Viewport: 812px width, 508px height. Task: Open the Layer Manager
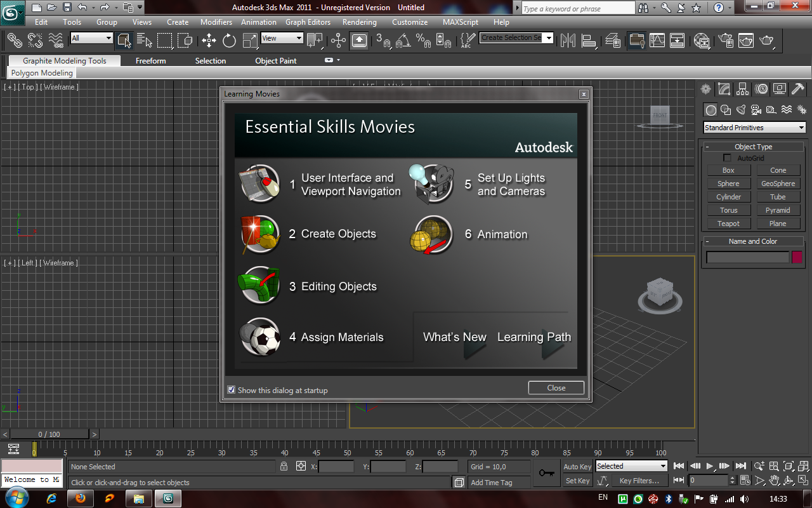(613, 40)
